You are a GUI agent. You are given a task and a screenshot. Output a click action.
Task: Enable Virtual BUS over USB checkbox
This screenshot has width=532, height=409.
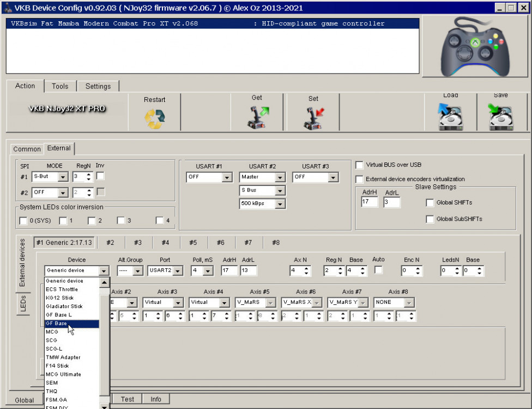(360, 165)
